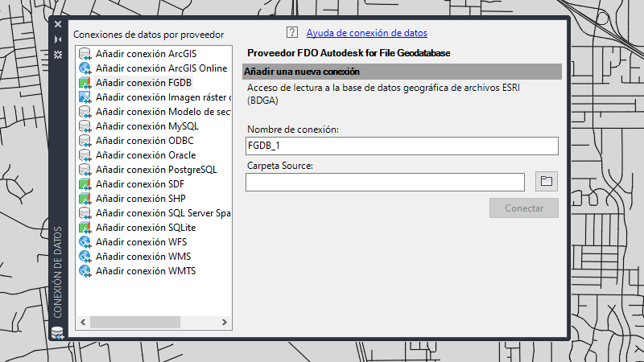The width and height of the screenshot is (644, 362).
Task: Click the WFS connection globe icon
Action: (85, 242)
